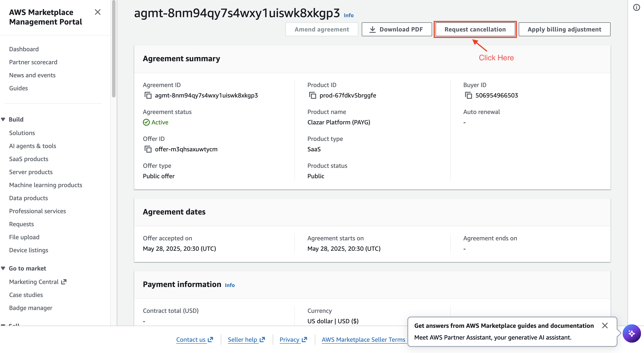644x353 pixels.
Task: Click the SaaS product type value
Action: pos(314,149)
